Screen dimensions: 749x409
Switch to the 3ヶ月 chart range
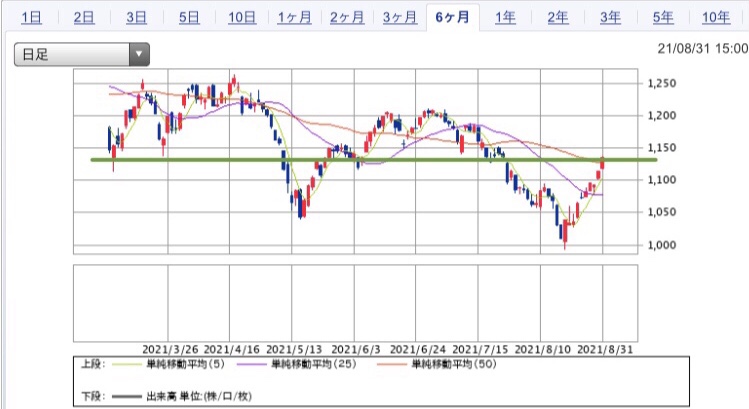400,18
